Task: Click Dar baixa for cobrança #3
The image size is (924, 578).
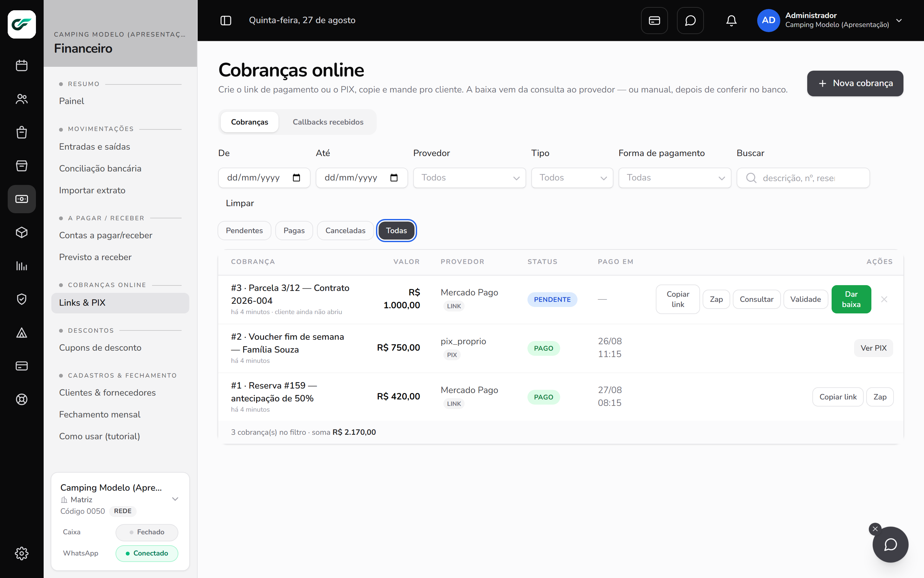Action: 851,299
